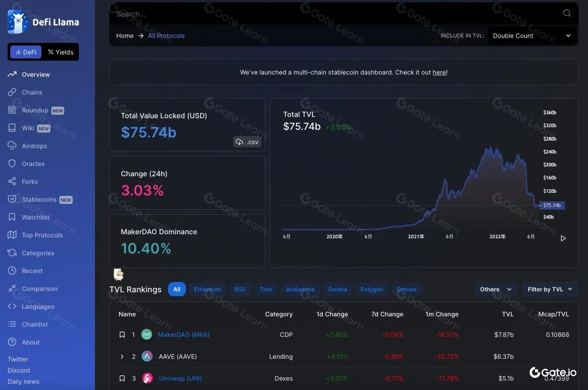Open the Comparison tool icon
The height and width of the screenshot is (390, 588).
(13, 289)
